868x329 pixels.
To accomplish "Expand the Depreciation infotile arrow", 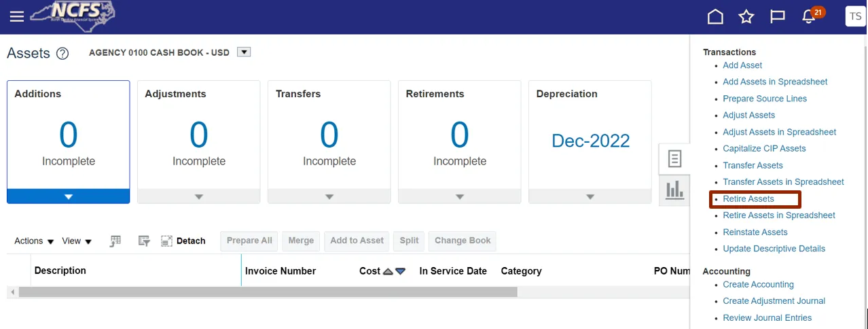I will point(590,196).
